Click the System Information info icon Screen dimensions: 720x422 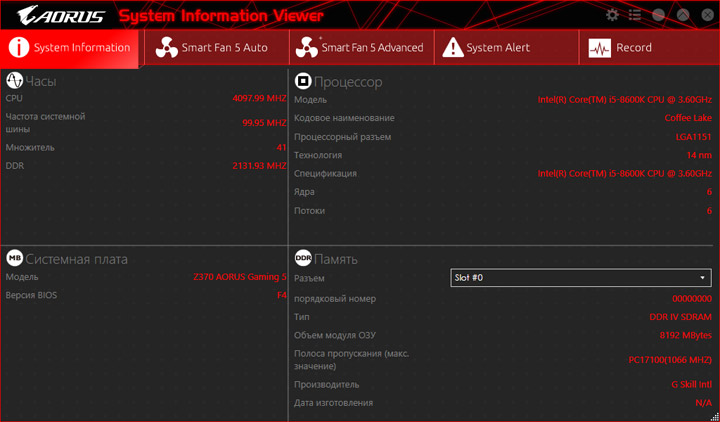[19, 47]
